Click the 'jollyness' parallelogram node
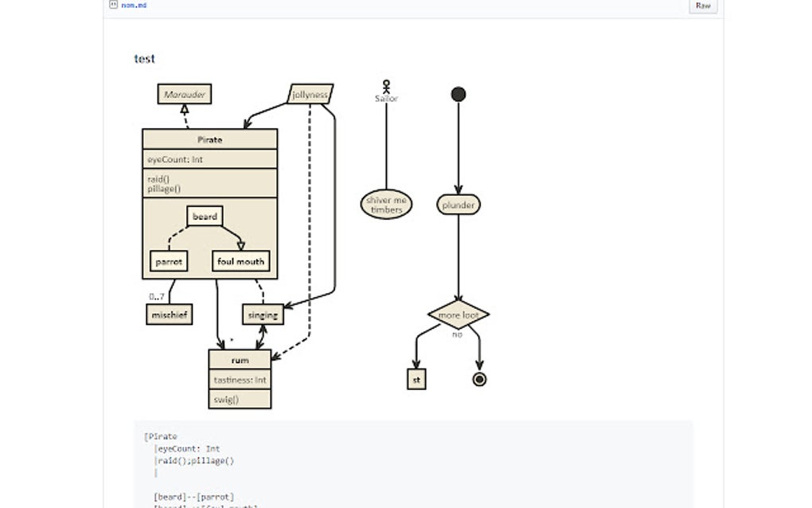Viewport: 812px width, 508px height. 310,94
